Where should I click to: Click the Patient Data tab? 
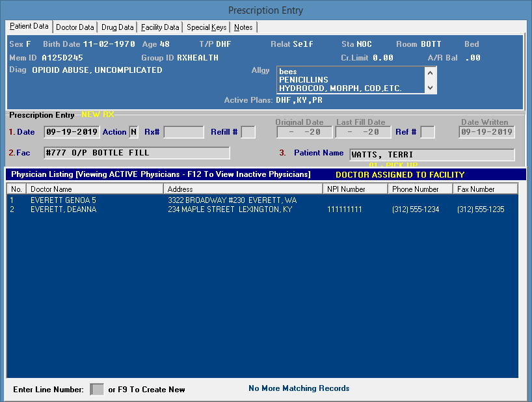(29, 27)
